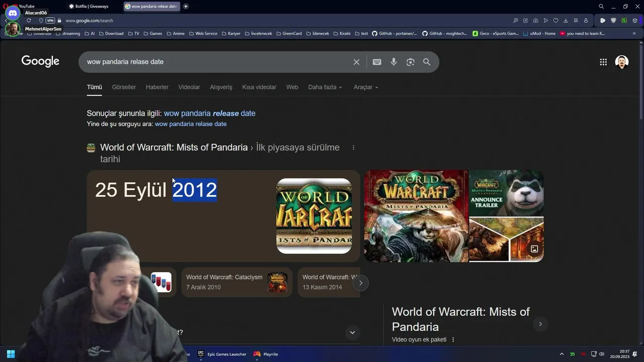Screen dimensions: 644x362
Task: Open the Araçlar tools dropdown
Action: tap(366, 87)
